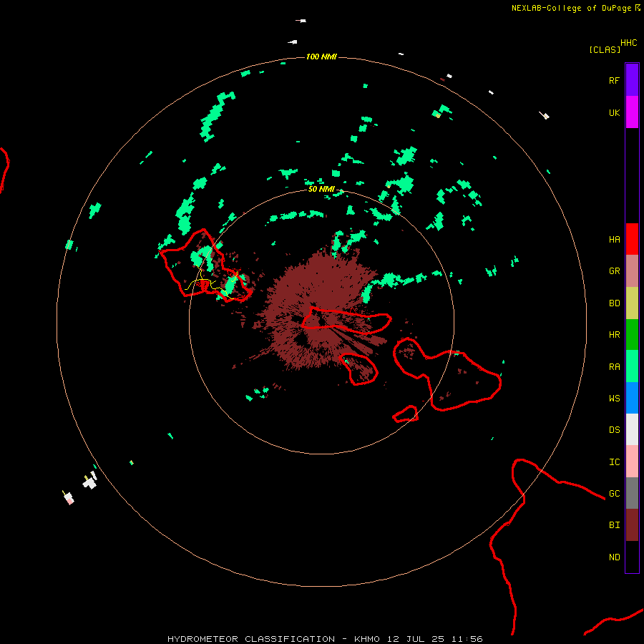This screenshot has height=644, width=644.
Task: Click the RF purple legend swatch
Action: point(632,80)
